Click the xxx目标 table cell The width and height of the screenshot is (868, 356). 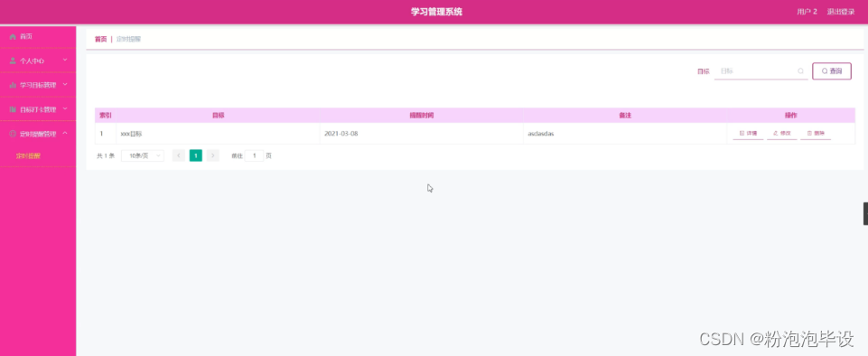[x=218, y=134]
